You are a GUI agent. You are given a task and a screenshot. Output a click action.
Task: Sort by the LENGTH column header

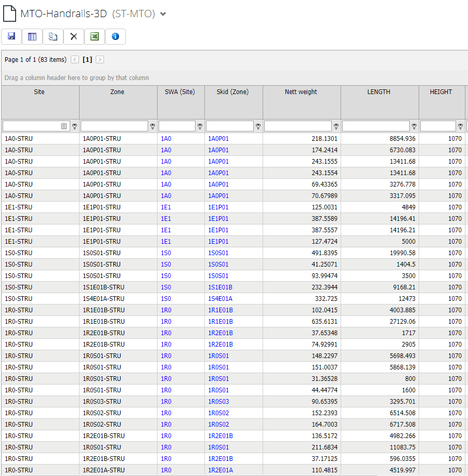click(x=379, y=92)
